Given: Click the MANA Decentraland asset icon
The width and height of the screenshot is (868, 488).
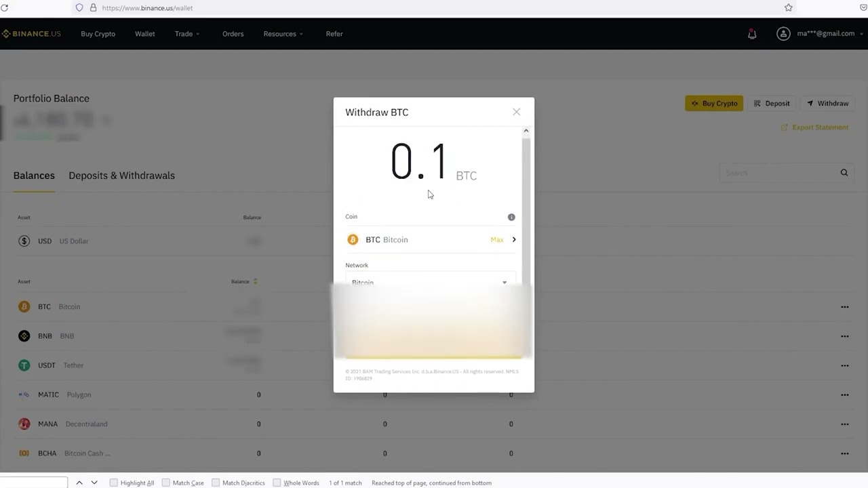Looking at the screenshot, I should pos(24,424).
